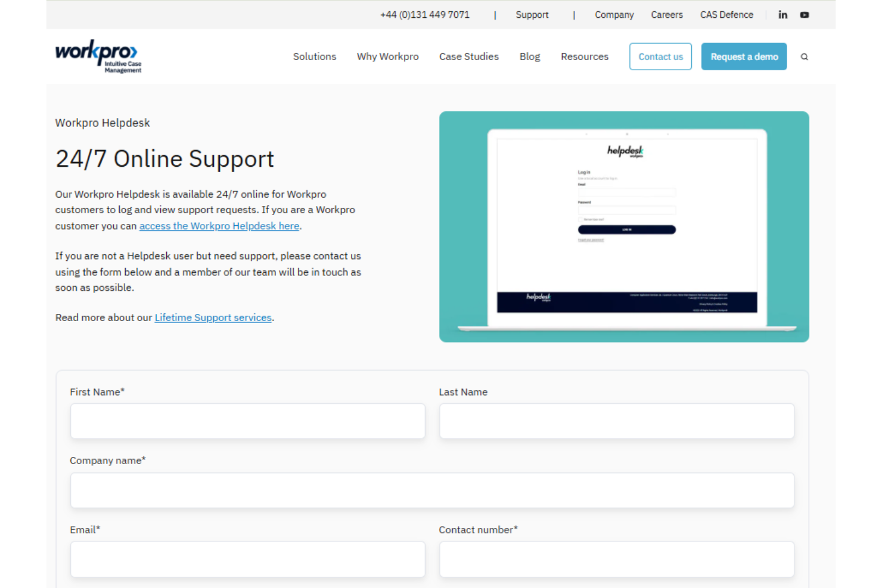Open the Careers link
The width and height of the screenshot is (882, 588).
(x=667, y=15)
